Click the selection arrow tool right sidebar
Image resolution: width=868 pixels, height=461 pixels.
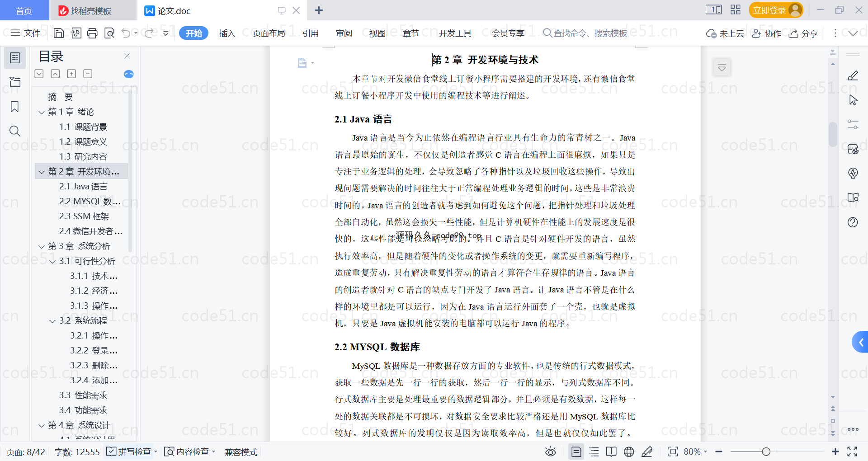pyautogui.click(x=853, y=100)
